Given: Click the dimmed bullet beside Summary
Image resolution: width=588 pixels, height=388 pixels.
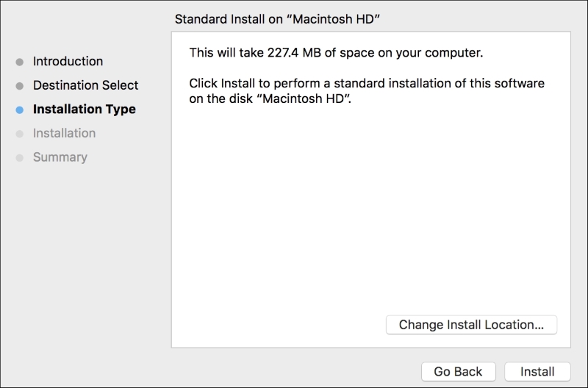Looking at the screenshot, I should coord(19,158).
